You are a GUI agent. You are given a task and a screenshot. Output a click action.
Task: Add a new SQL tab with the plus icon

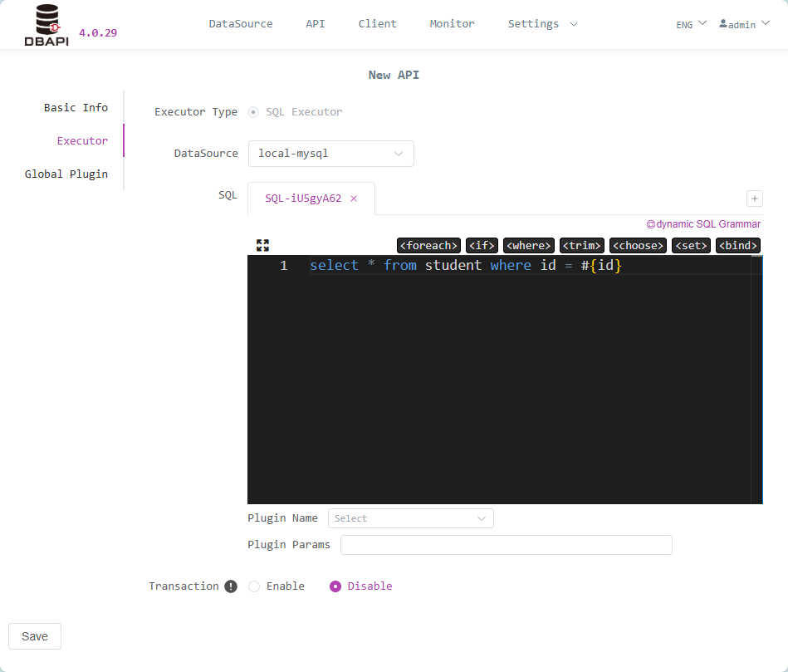pos(754,199)
